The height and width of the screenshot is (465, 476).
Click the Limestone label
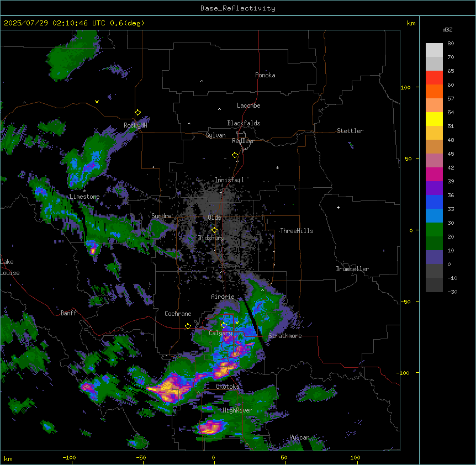84,197
